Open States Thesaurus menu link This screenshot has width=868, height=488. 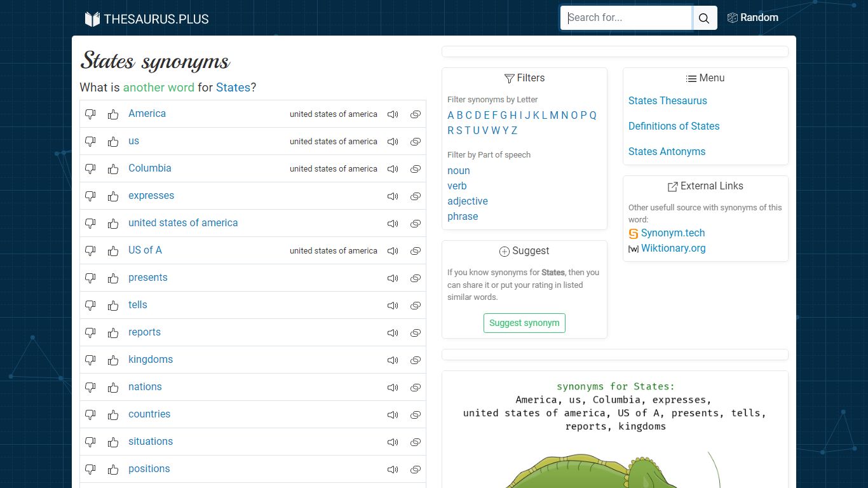point(667,100)
